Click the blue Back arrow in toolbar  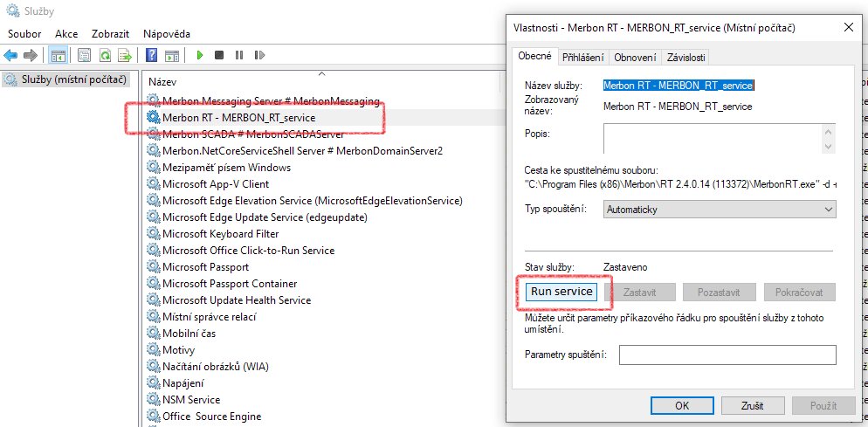(11, 55)
